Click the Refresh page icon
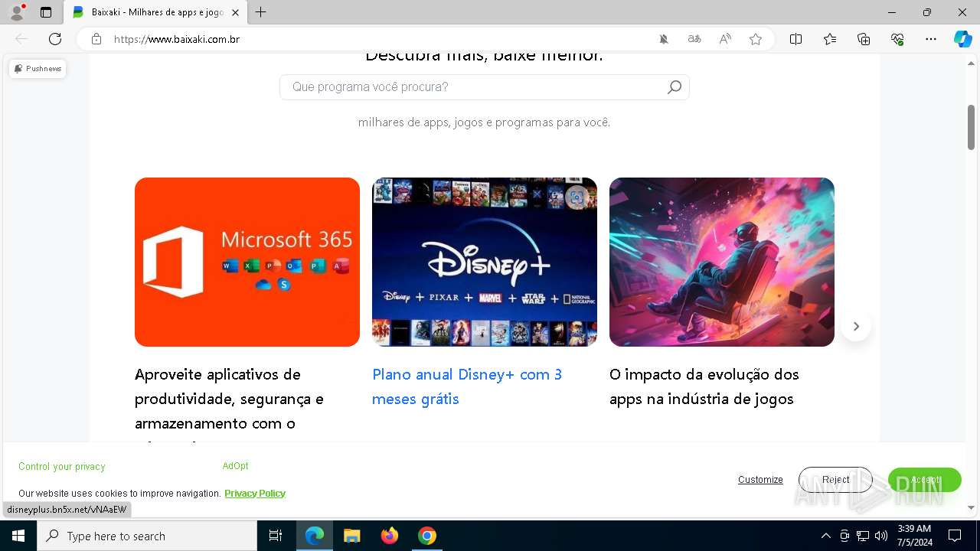 55,39
